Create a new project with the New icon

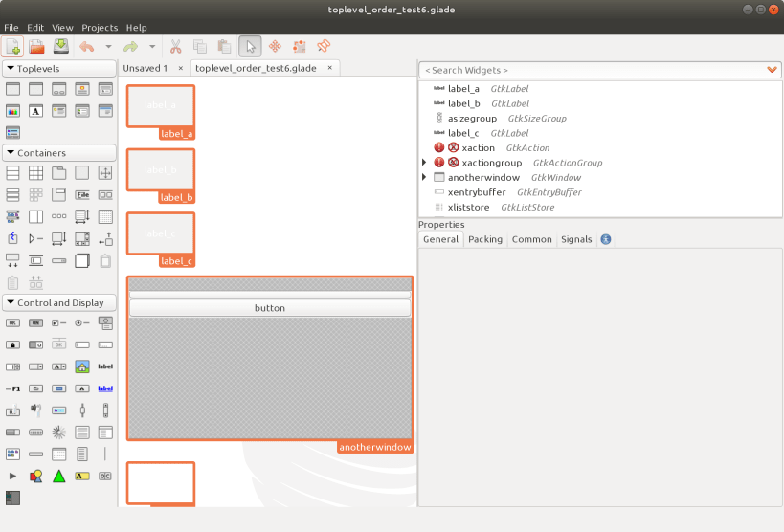click(13, 47)
